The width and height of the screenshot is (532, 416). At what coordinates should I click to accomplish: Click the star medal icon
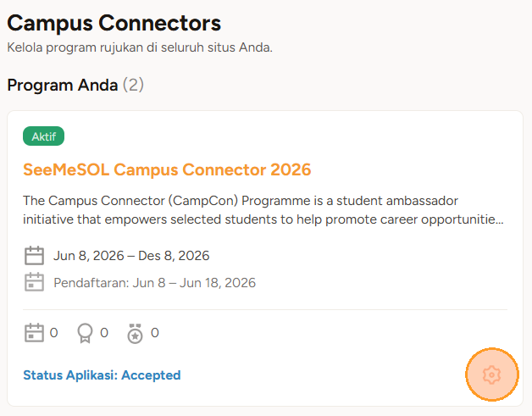pos(135,333)
